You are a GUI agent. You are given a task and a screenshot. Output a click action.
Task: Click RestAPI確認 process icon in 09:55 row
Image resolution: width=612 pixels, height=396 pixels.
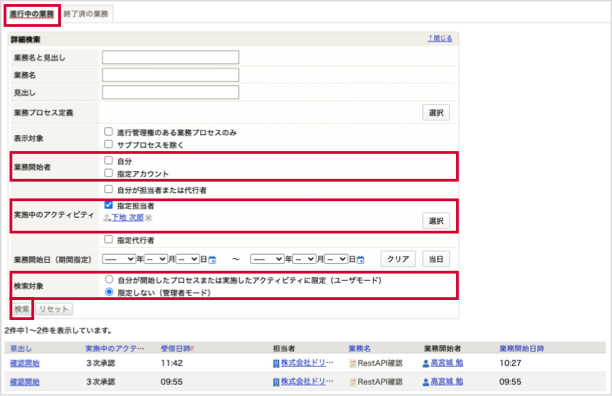click(353, 382)
